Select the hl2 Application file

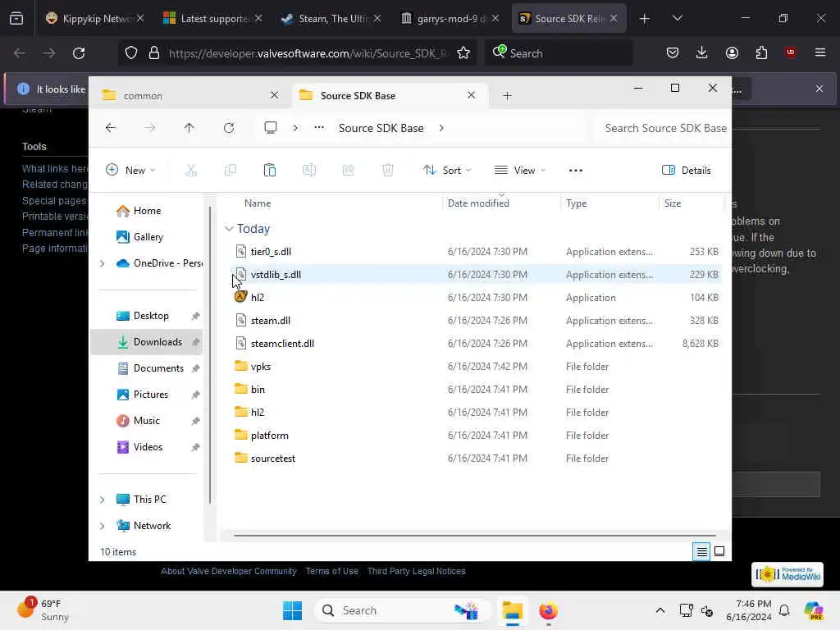pos(477,297)
